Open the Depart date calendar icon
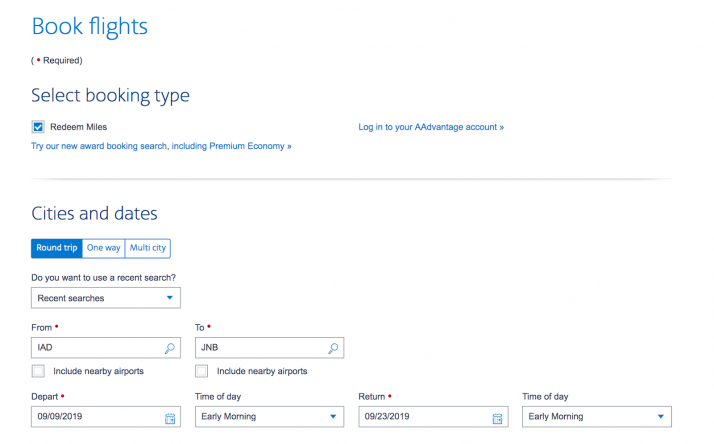 [170, 417]
